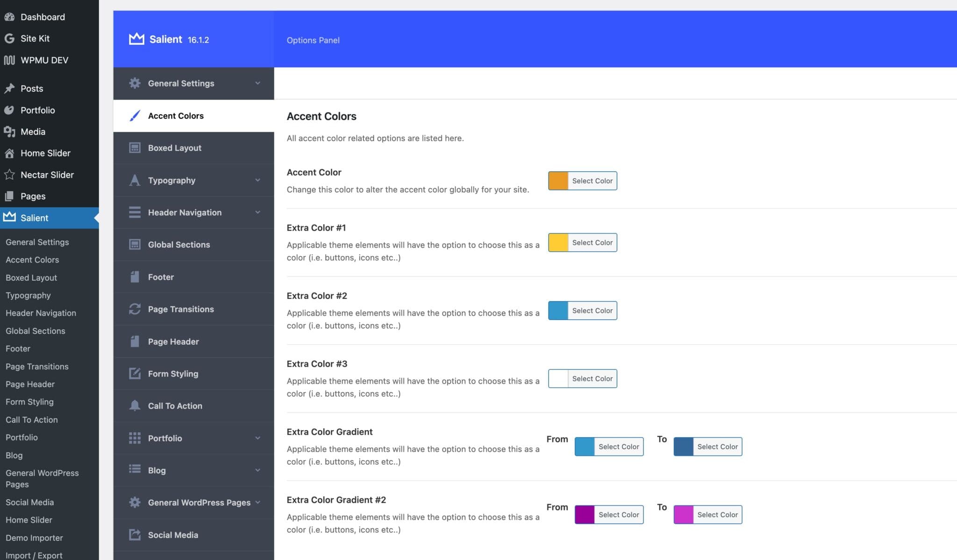Image resolution: width=957 pixels, height=560 pixels.
Task: Click the orange accent color swatch
Action: [x=557, y=181]
